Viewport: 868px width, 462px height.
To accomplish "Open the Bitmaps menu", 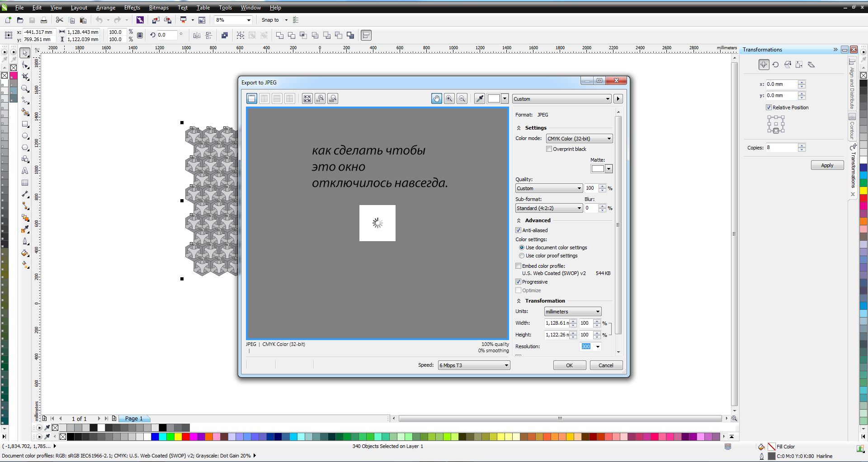I will point(159,8).
